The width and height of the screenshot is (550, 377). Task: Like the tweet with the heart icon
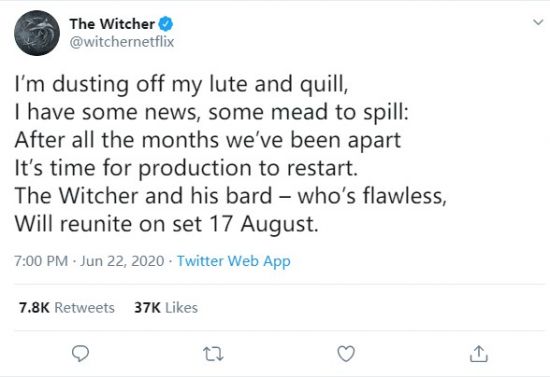click(x=346, y=354)
